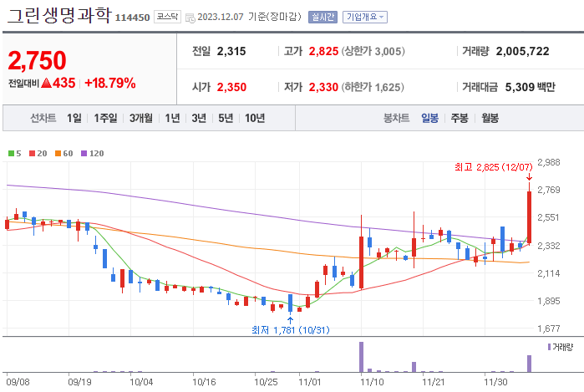Click the purple 거래량 volume legend marker
Screen dimensions: 584x392
pyautogui.click(x=549, y=348)
